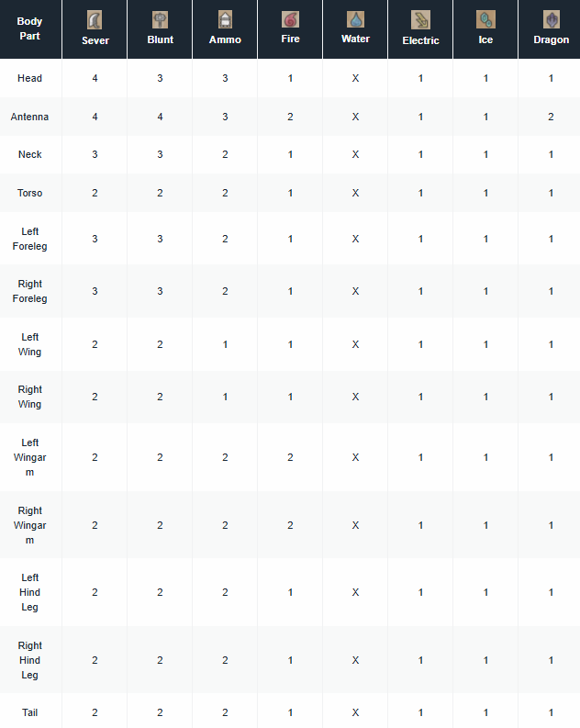This screenshot has height=728, width=580.
Task: Select the Ammo icon in header
Action: (x=225, y=20)
